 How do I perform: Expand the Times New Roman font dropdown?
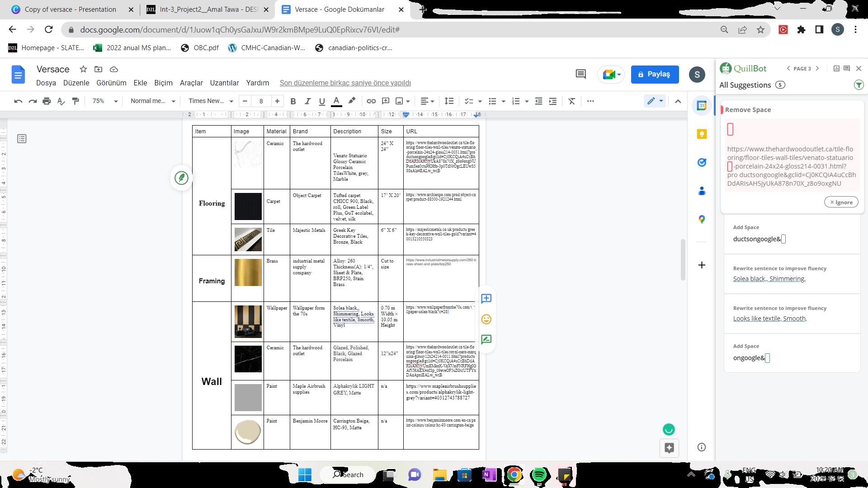[x=211, y=101]
